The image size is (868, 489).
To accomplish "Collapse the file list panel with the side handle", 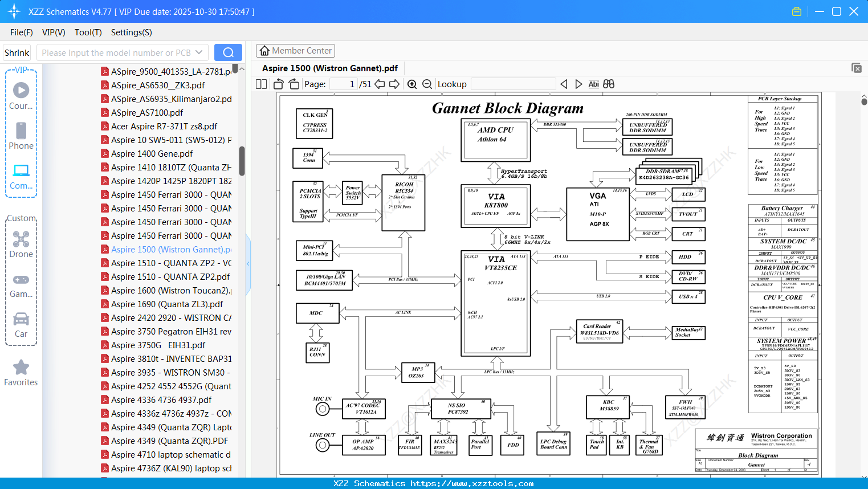I will [248, 263].
